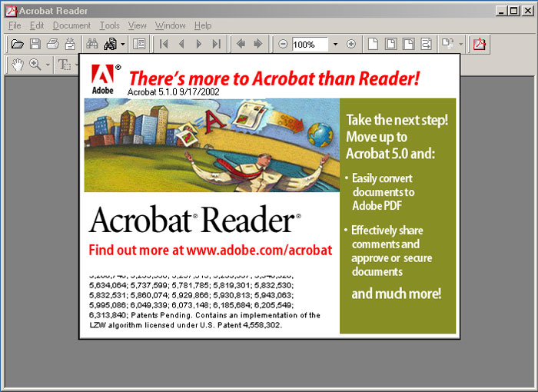The height and width of the screenshot is (392, 538).
Task: Jump to the Last Page arrow
Action: point(217,44)
